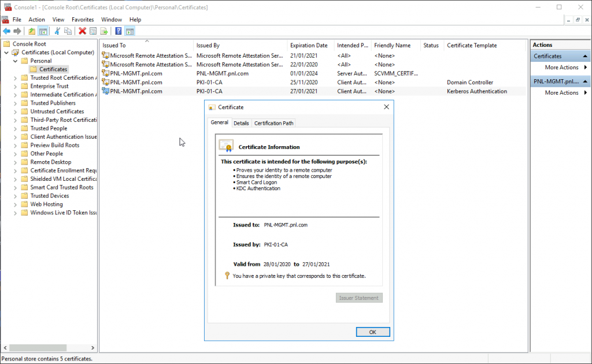Click the Forward navigation arrow in the toolbar
The width and height of the screenshot is (592, 364).
coord(17,31)
